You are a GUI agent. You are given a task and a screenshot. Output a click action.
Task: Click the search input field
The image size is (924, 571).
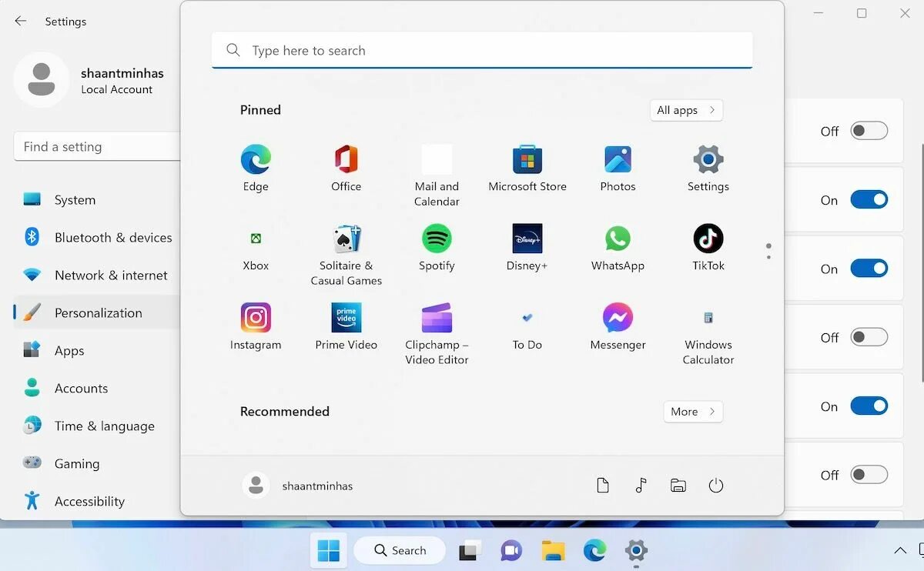[x=481, y=50]
